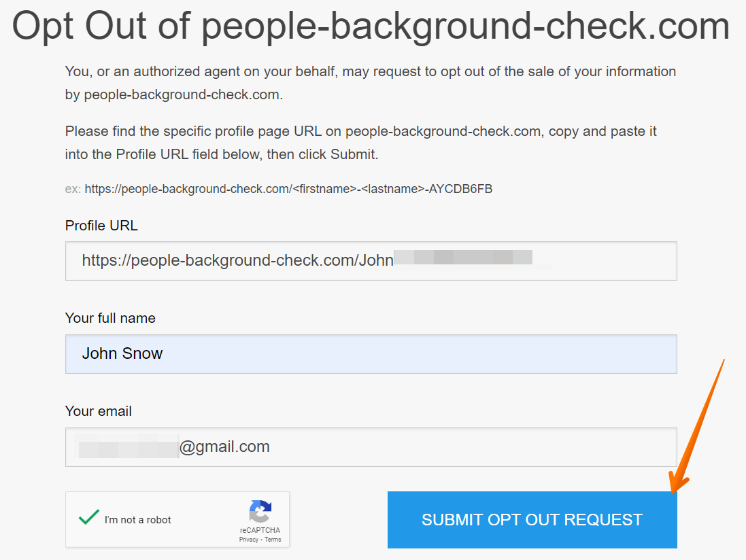
Task: Open the reCAPTCHA Privacy link
Action: click(250, 540)
